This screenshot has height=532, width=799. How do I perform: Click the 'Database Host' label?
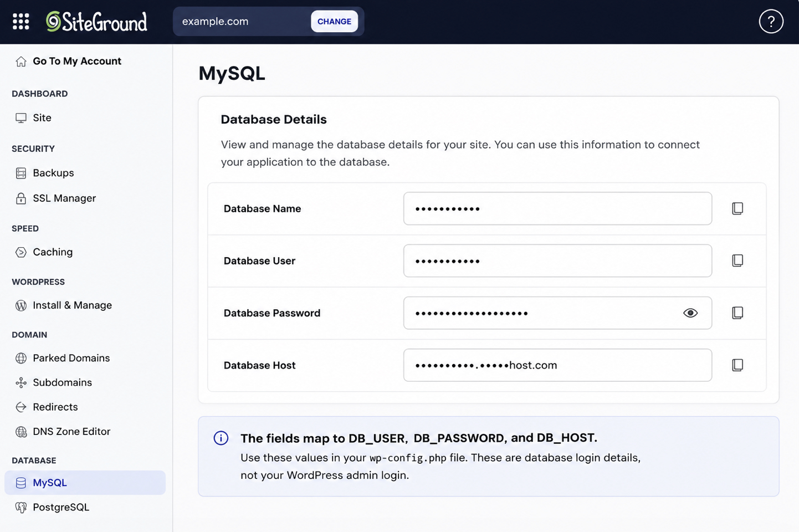(259, 365)
